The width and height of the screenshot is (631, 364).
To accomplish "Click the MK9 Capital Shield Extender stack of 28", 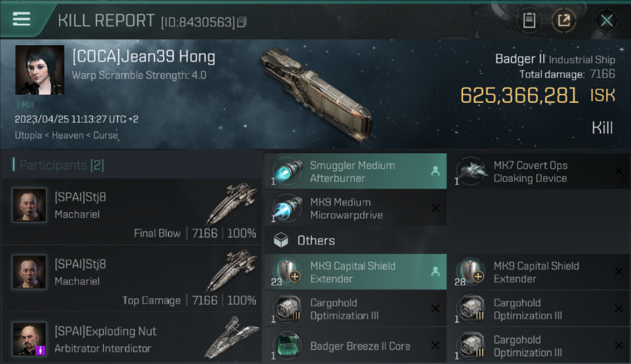I will coord(539,272).
